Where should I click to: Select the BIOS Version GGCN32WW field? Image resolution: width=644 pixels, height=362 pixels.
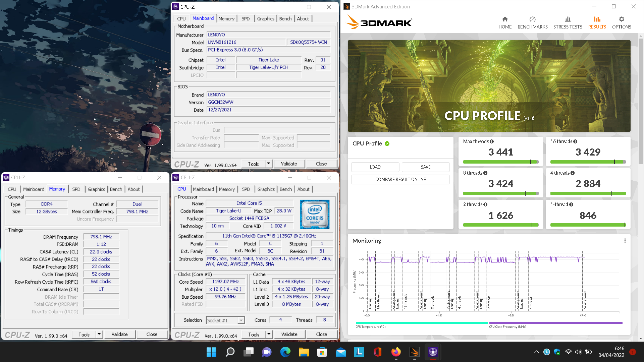[268, 102]
